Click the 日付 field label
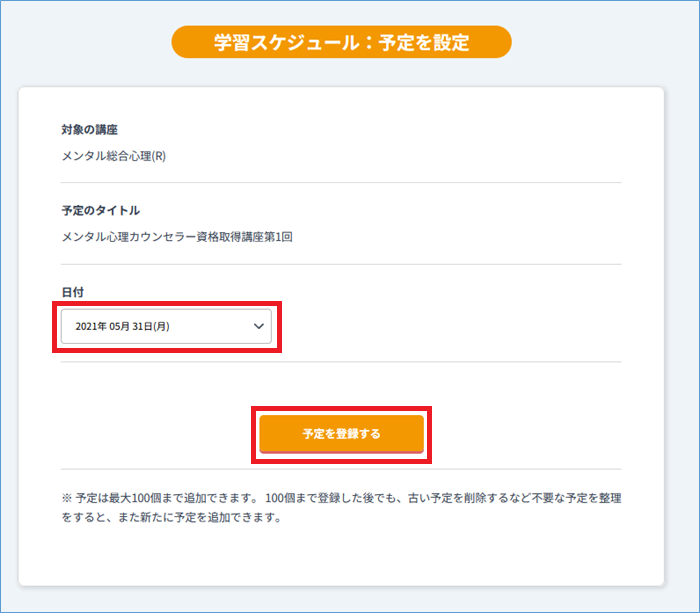 coord(72,292)
